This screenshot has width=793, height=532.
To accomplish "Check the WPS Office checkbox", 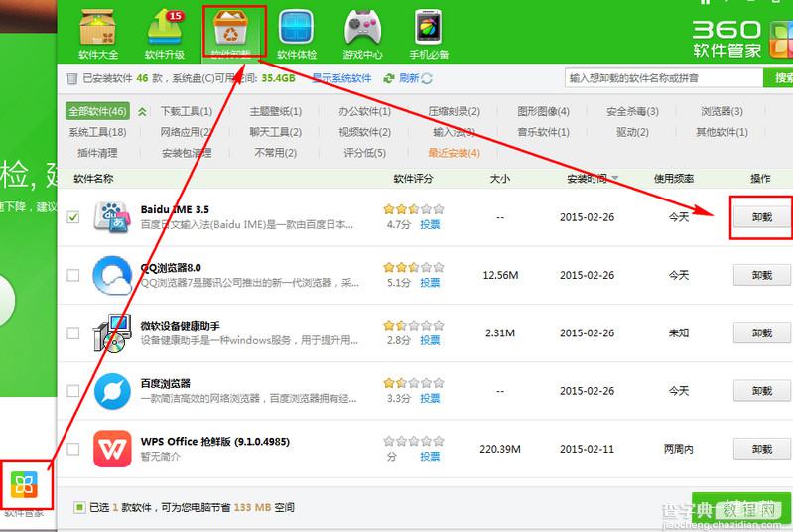I will (x=73, y=449).
